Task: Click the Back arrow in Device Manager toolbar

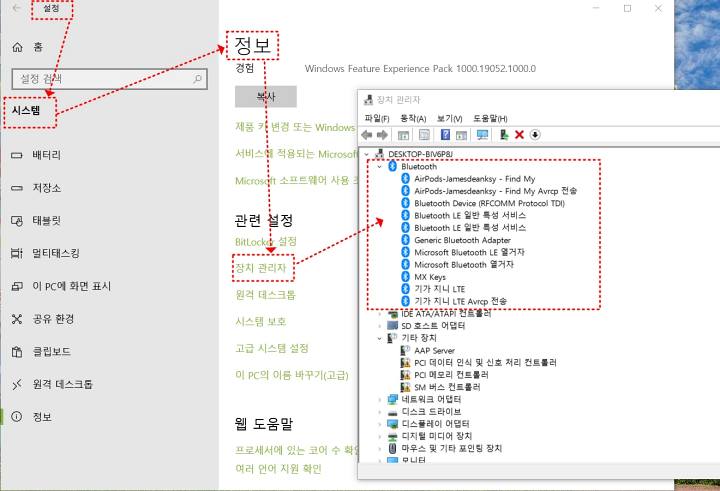Action: 366,135
